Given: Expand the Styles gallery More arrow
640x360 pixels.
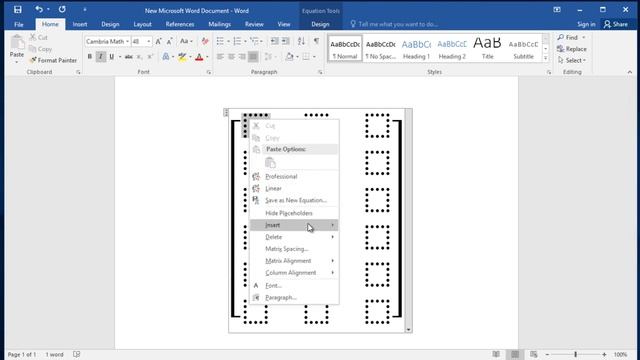Looking at the screenshot, I should tap(546, 58).
